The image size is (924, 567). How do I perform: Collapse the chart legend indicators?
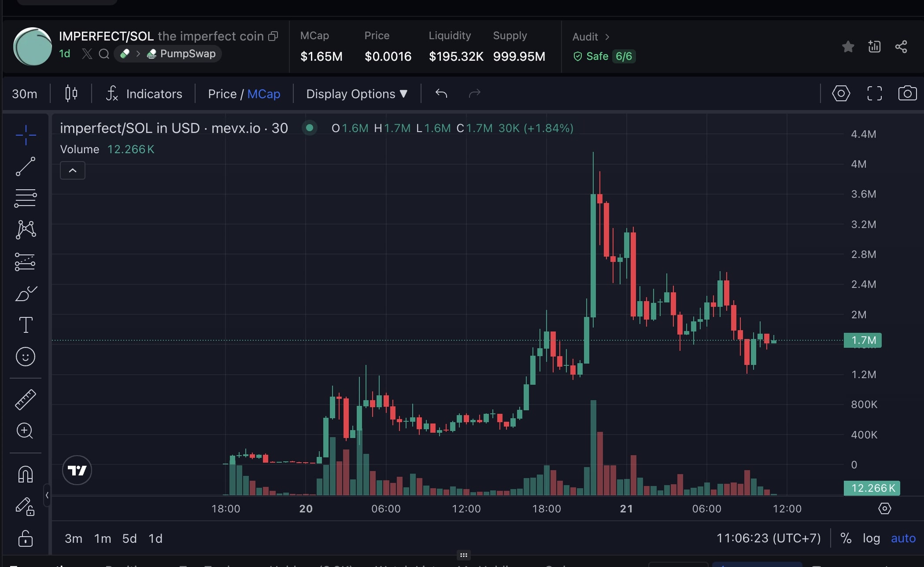pos(73,170)
